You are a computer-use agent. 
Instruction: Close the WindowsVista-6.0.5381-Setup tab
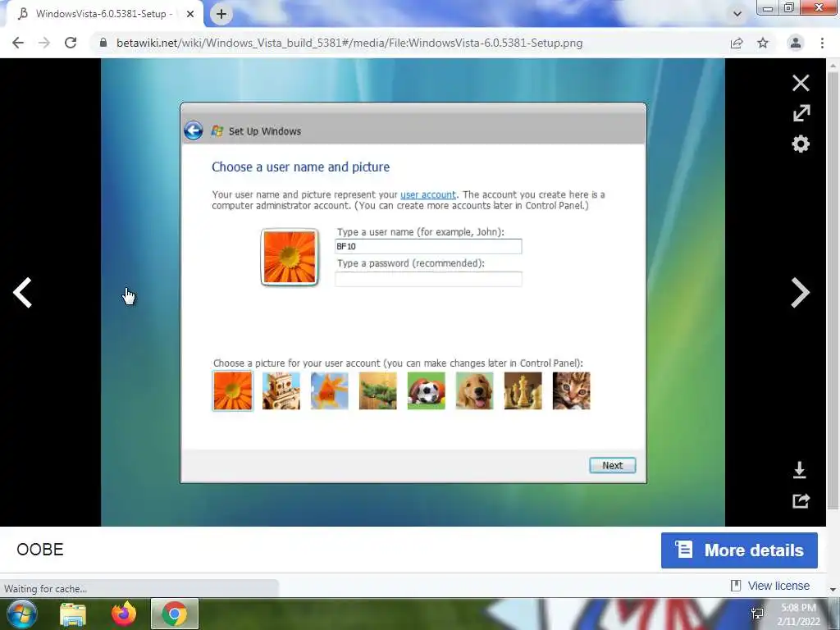(189, 14)
